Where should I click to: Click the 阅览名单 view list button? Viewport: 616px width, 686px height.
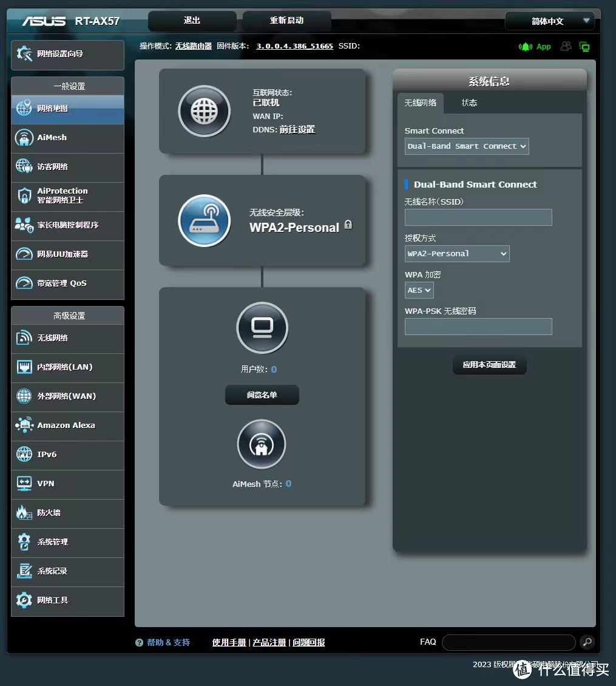tap(262, 395)
